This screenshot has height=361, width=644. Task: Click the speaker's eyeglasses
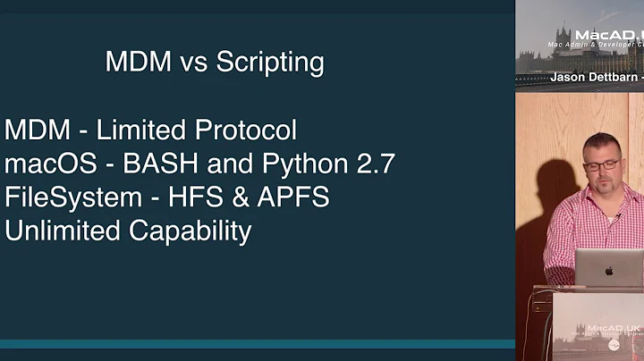[602, 165]
